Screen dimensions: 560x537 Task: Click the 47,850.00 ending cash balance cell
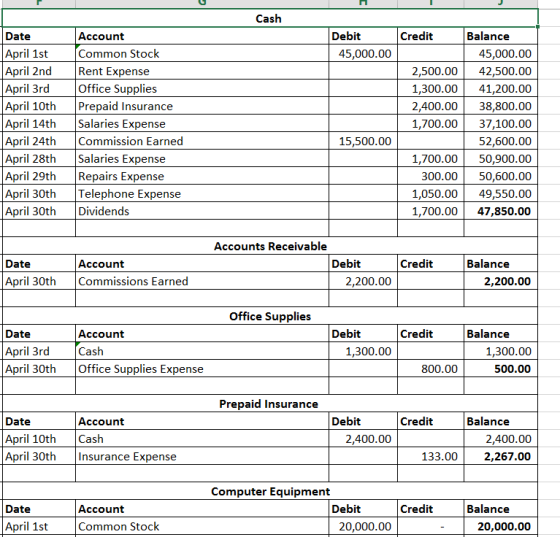tap(501, 211)
